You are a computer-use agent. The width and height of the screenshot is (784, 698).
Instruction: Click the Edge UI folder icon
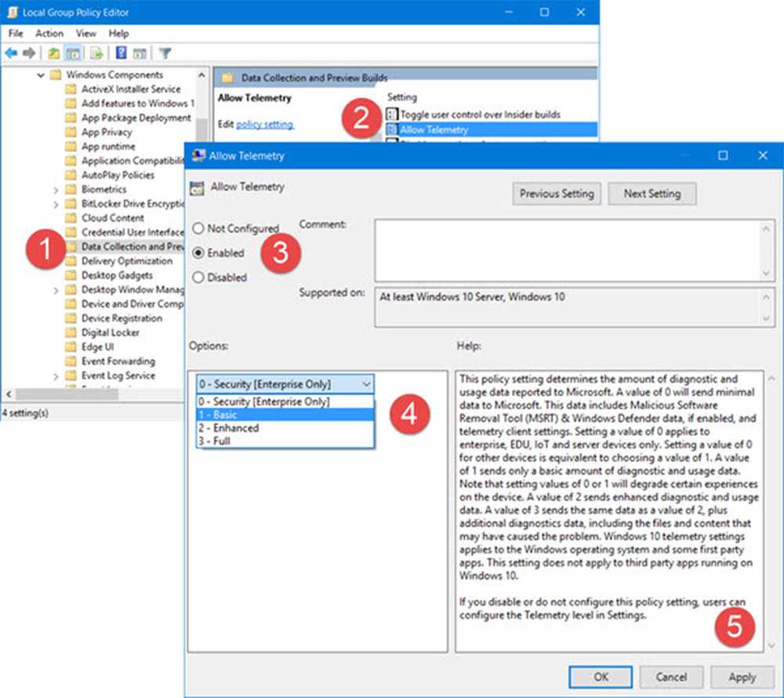pos(71,347)
